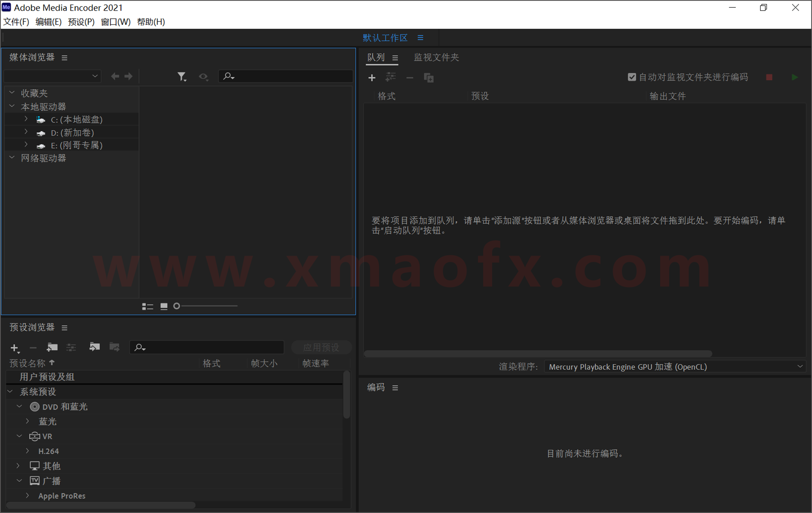Click the forward arrow in Media Browser
This screenshot has width=812, height=513.
[x=129, y=76]
